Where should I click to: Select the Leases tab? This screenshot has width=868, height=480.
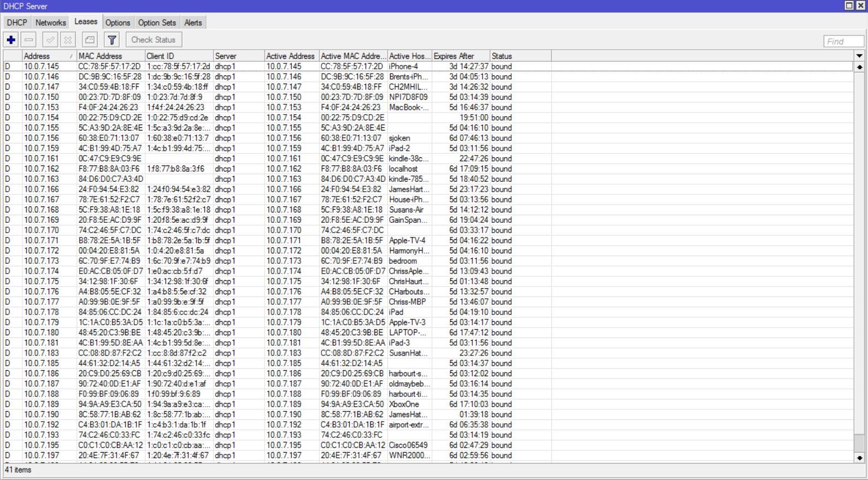pos(86,22)
